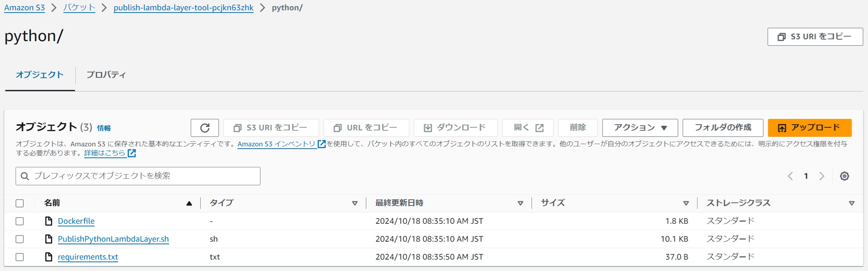Click Amazon S3 breadcrumb link

tap(24, 8)
